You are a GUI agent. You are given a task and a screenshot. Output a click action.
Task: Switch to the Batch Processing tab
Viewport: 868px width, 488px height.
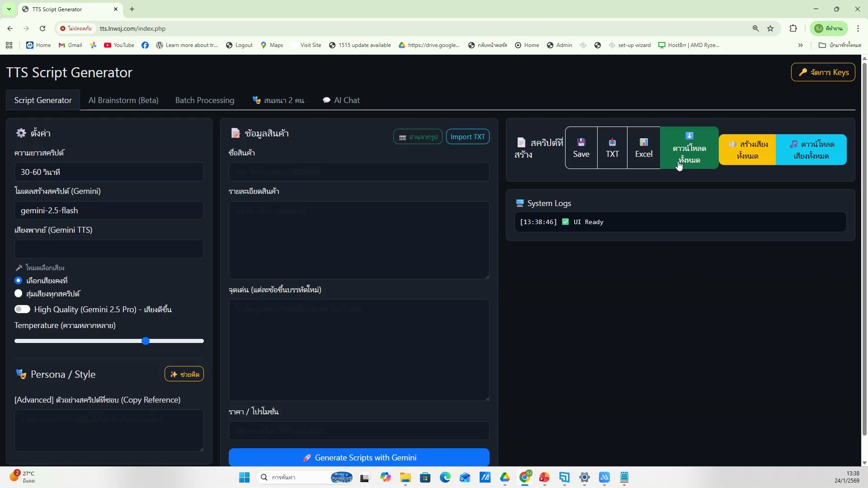click(205, 100)
